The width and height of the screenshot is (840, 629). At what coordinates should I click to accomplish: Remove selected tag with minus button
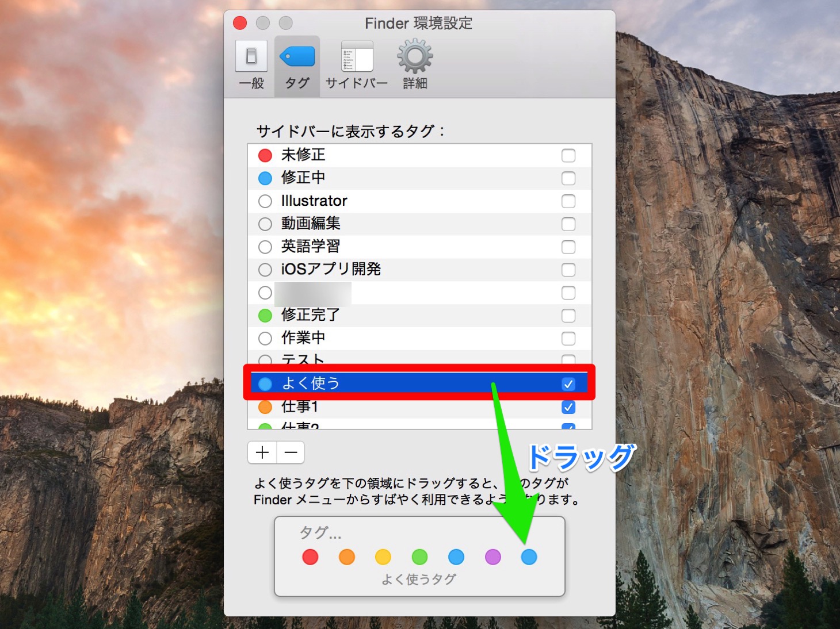tap(291, 452)
